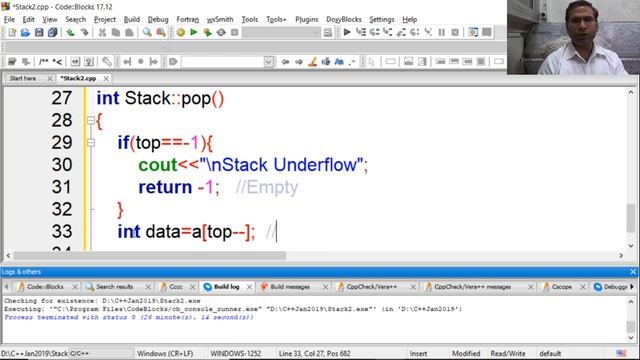The width and height of the screenshot is (640, 360).
Task: Click the DoxyBlocks block comment icon
Action: 43,62
